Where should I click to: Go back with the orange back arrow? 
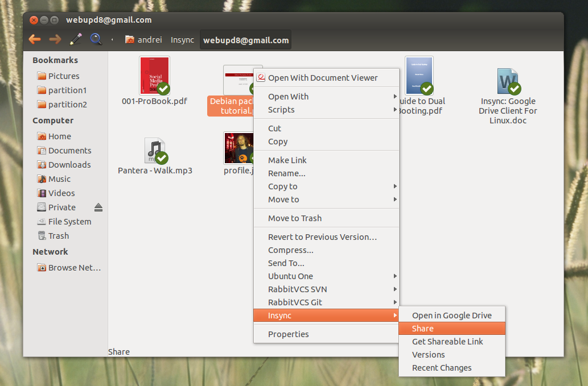35,39
